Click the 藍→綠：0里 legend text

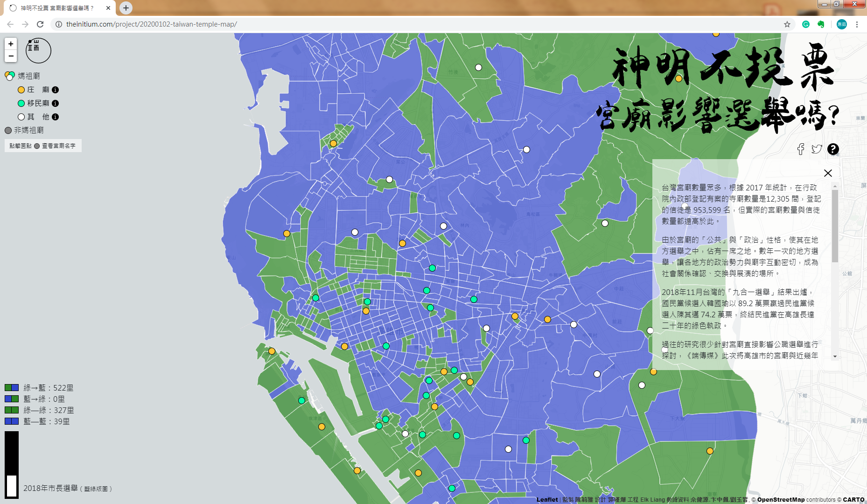point(44,399)
